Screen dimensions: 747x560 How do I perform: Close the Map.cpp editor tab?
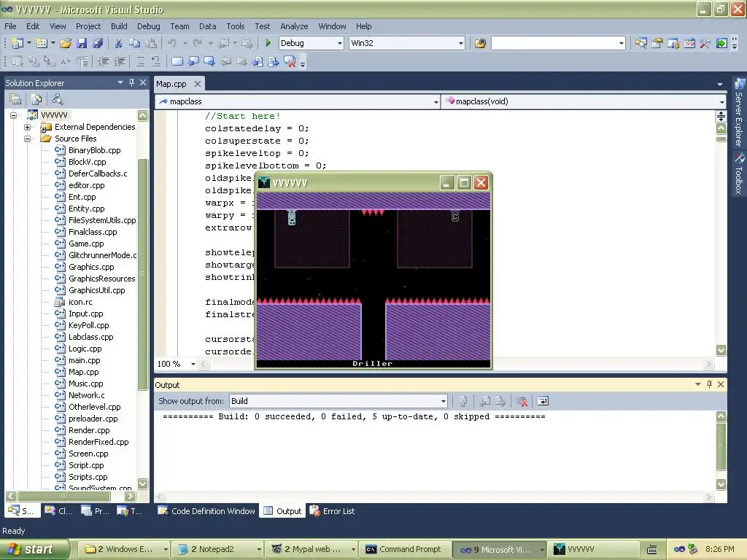tap(197, 84)
